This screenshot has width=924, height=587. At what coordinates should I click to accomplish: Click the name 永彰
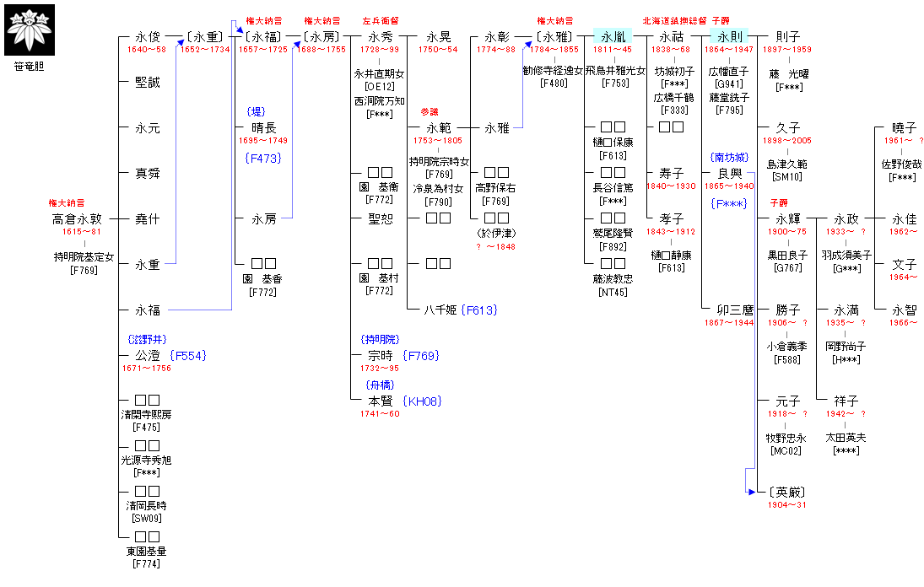[496, 37]
